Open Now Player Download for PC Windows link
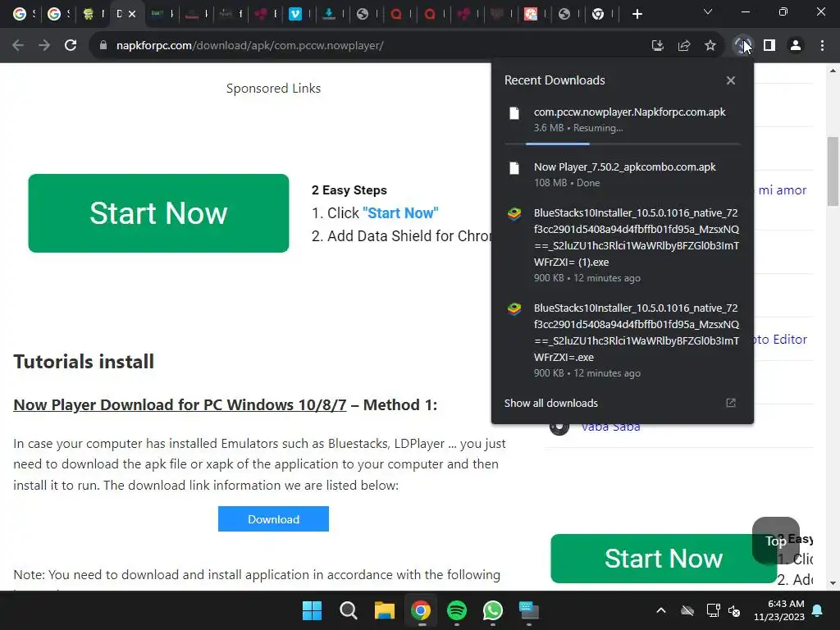840x630 pixels. [x=180, y=405]
